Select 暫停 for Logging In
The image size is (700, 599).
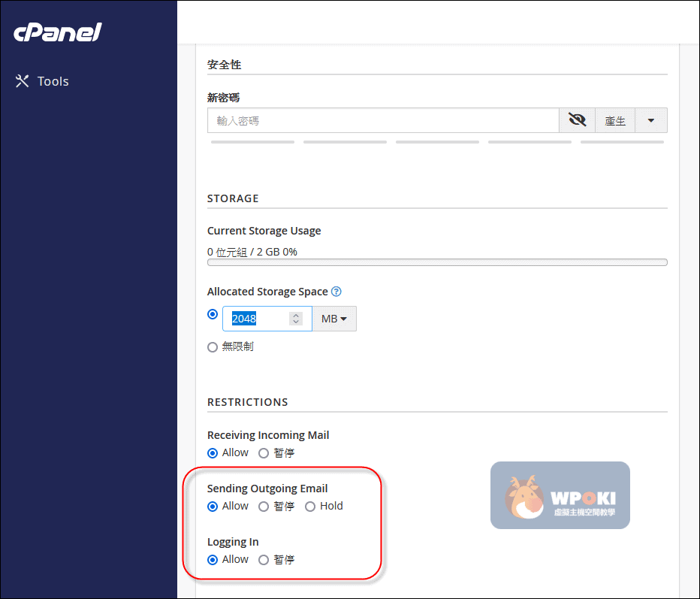[264, 560]
